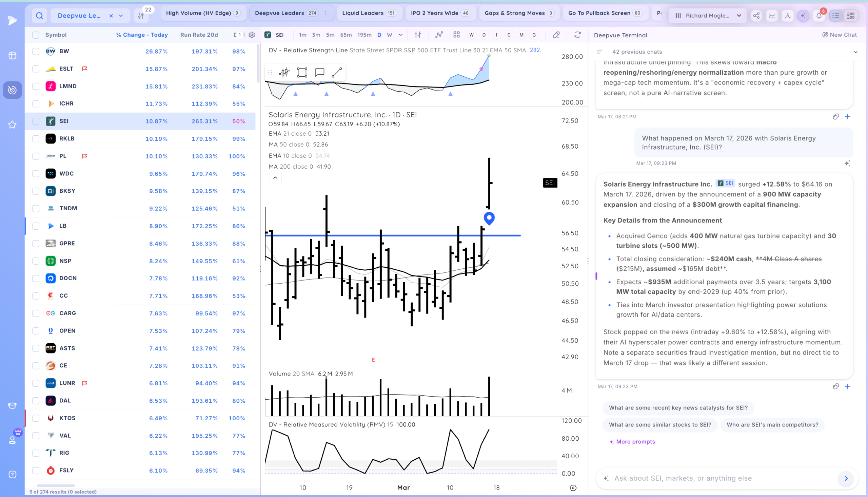Open the Richard Mogle layout dropdown

(708, 16)
